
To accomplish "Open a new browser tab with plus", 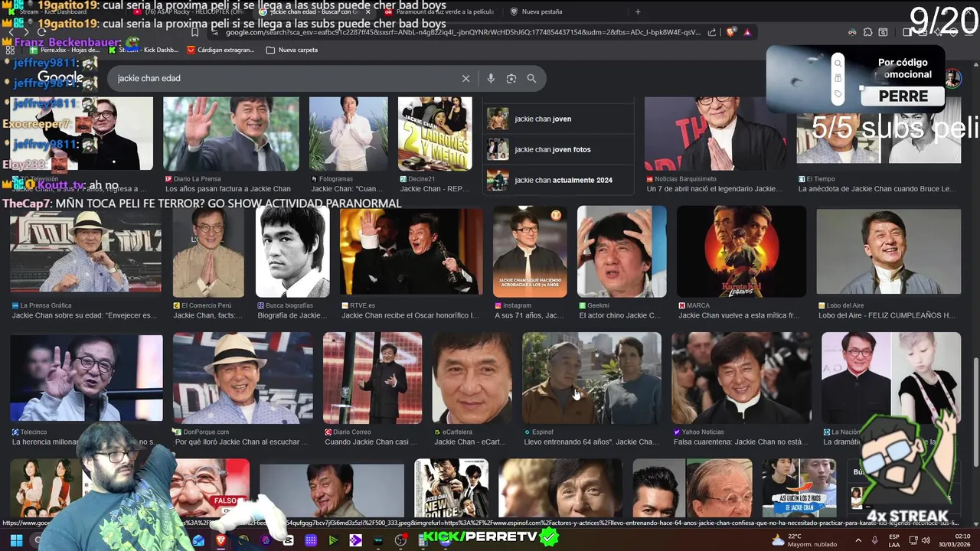I will (638, 11).
